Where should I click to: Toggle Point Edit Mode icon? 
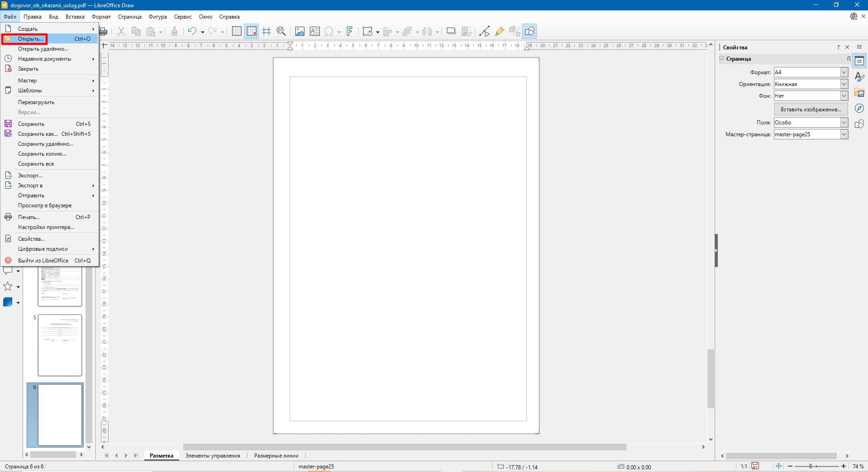[x=484, y=31]
